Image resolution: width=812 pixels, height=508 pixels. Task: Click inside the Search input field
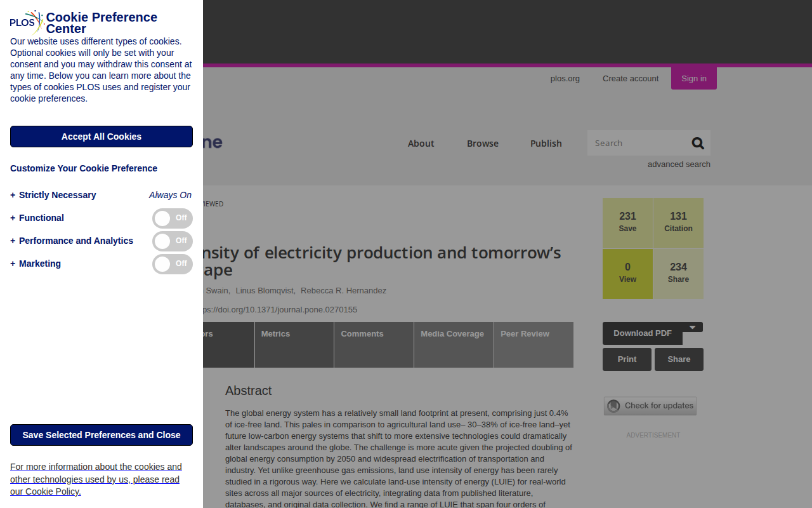[x=638, y=143]
